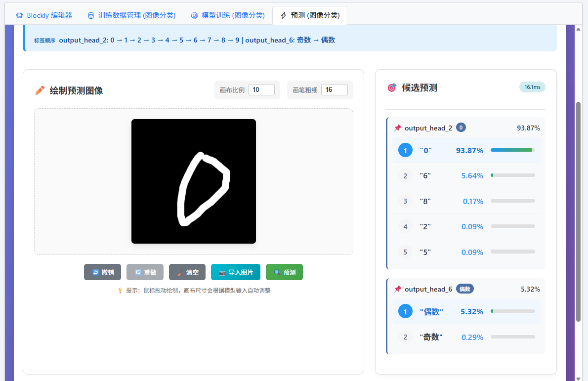
Task: Click the 偶数 badge beside output_head_6
Action: coord(465,289)
